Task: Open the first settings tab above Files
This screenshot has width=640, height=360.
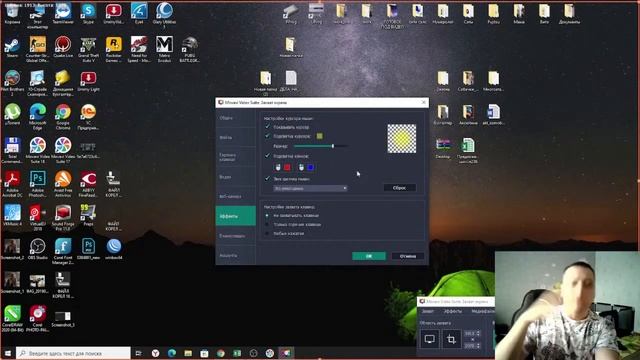Action: [x=236, y=118]
